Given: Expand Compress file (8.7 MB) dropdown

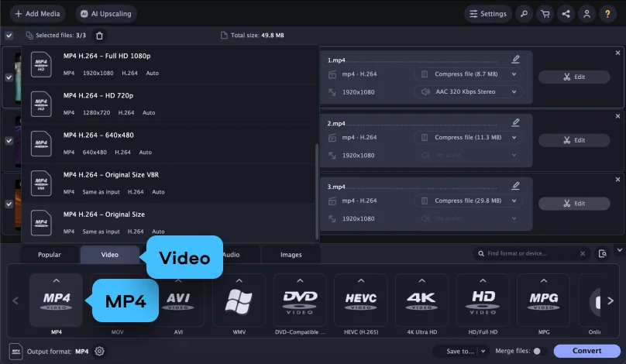Looking at the screenshot, I should tap(468, 74).
